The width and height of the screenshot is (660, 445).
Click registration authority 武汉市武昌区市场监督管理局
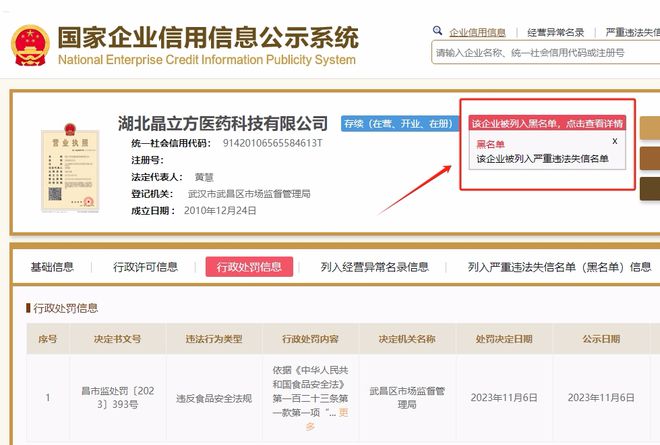249,194
